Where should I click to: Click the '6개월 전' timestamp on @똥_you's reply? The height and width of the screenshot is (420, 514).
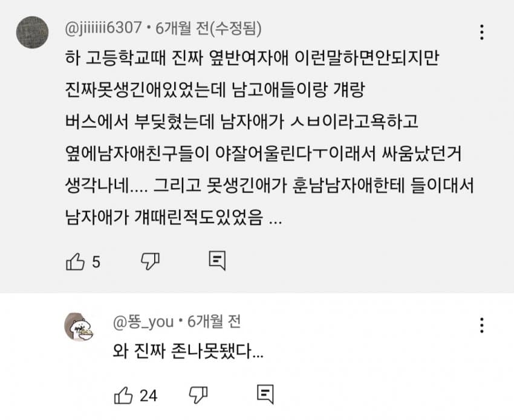[x=214, y=321]
